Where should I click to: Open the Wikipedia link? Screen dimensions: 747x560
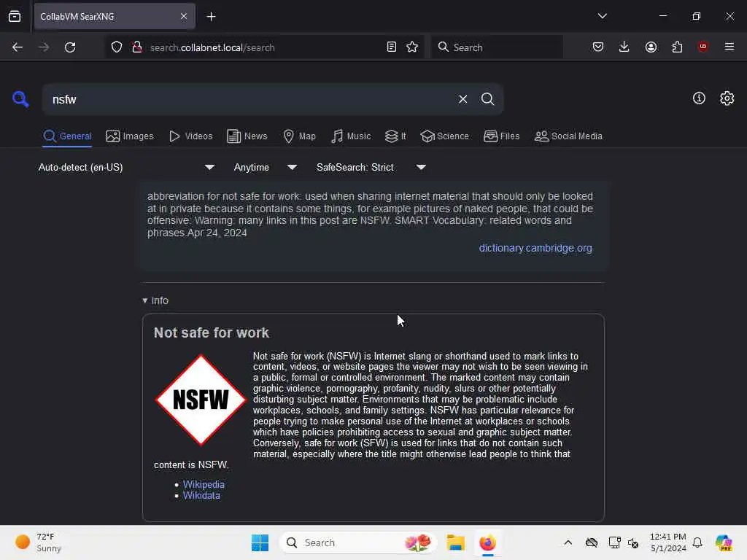tap(204, 484)
